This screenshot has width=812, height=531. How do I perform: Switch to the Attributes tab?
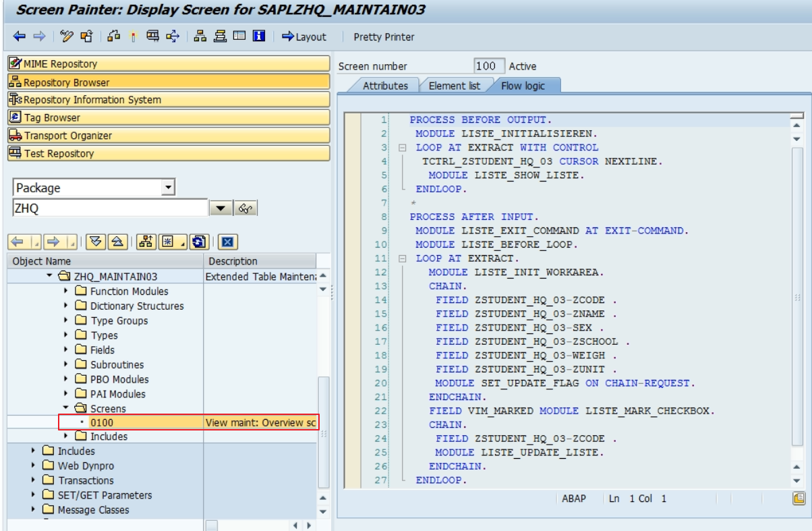click(x=385, y=86)
